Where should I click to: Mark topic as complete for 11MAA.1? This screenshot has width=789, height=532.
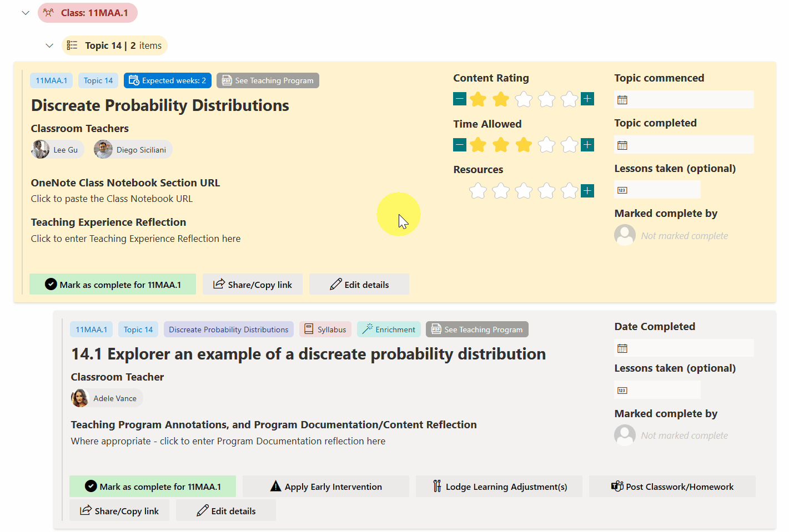pyautogui.click(x=113, y=284)
